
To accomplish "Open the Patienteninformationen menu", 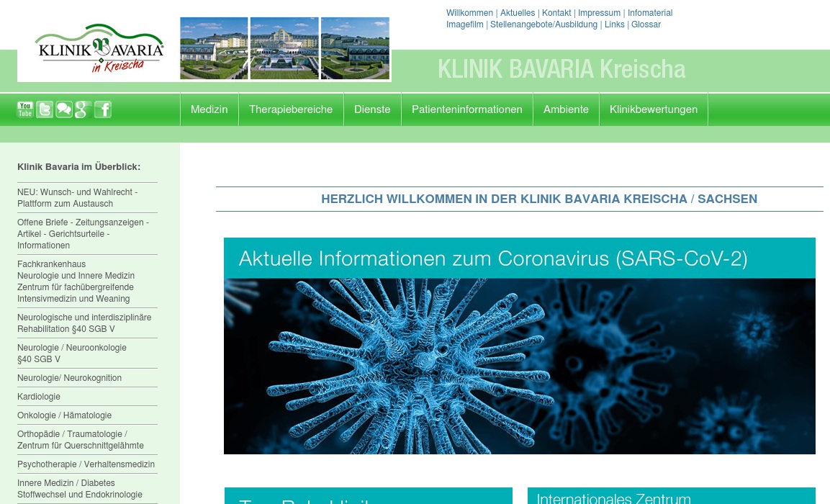I will [466, 109].
